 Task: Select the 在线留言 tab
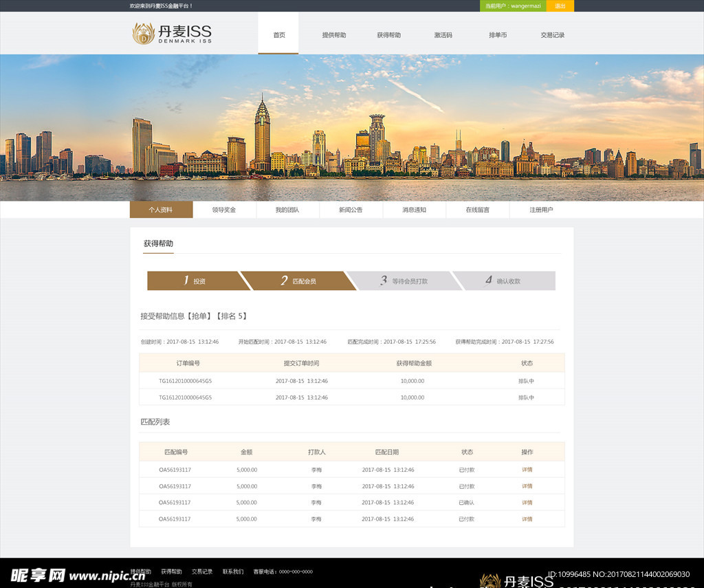point(477,210)
